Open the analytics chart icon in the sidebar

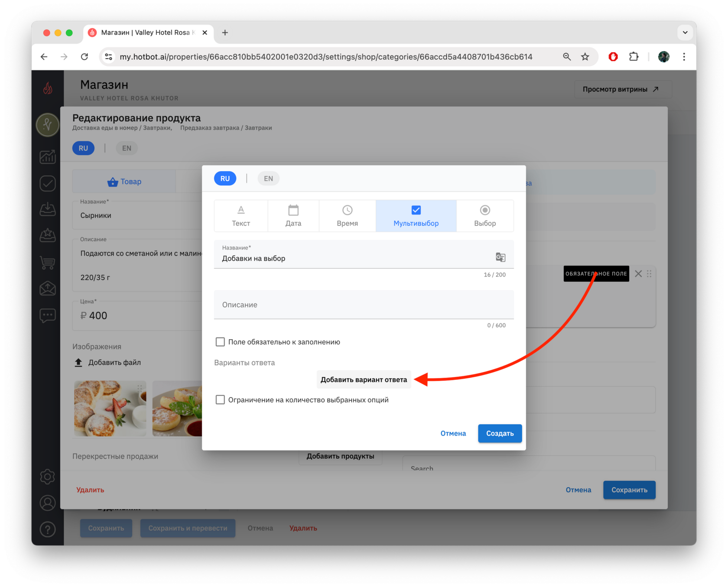[48, 156]
